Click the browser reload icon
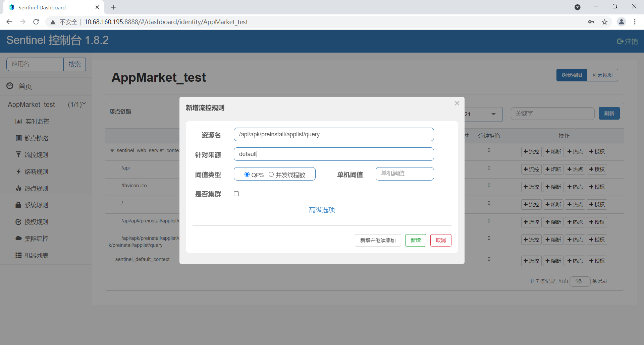 (x=36, y=22)
